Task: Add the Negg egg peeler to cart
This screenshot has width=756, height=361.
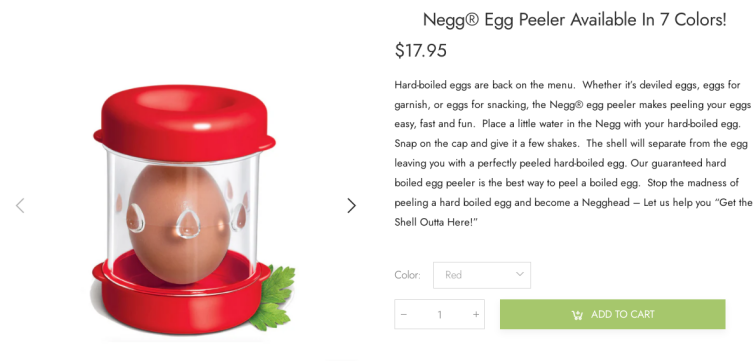Action: click(x=612, y=314)
